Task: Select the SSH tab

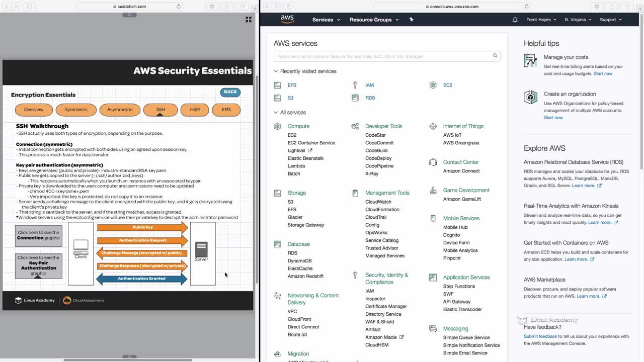Action: tap(160, 110)
